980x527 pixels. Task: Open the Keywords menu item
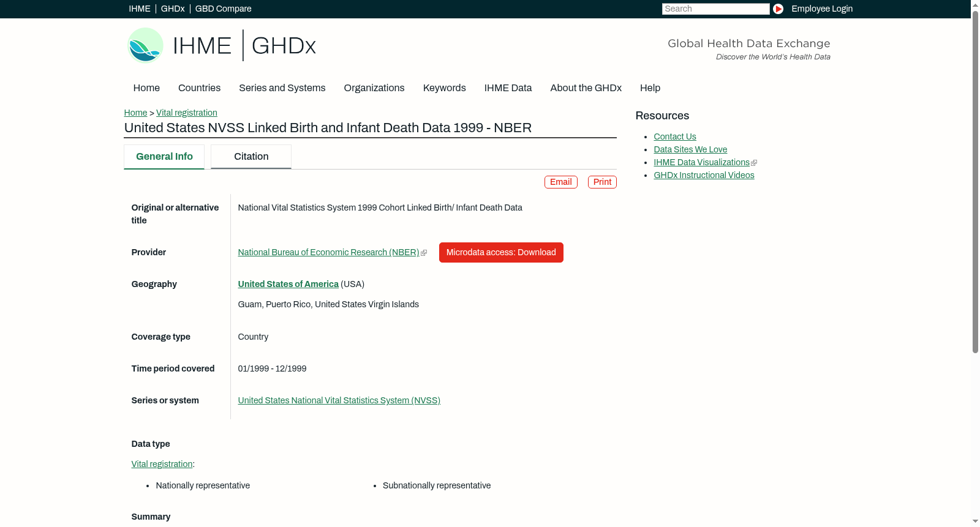pos(444,88)
